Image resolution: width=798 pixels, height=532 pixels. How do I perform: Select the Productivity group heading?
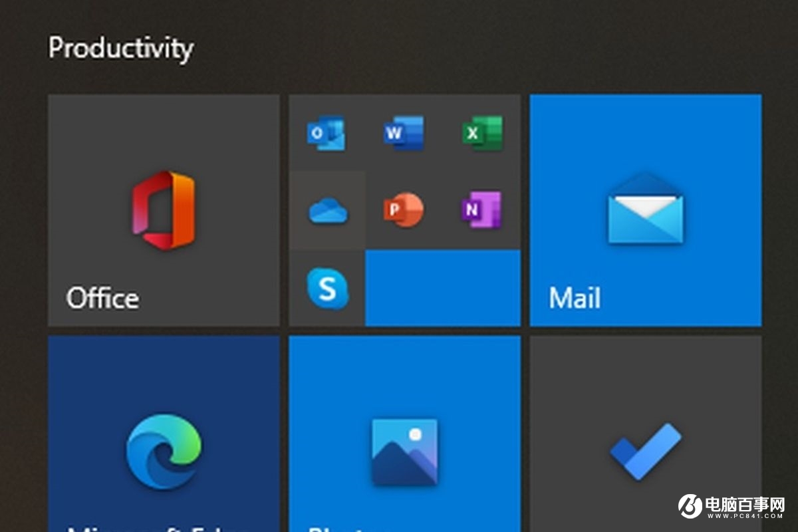[120, 48]
